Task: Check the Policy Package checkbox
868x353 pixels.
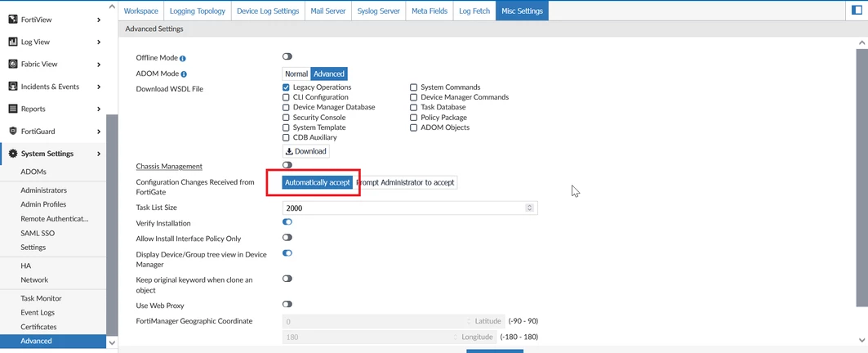Action: (413, 118)
